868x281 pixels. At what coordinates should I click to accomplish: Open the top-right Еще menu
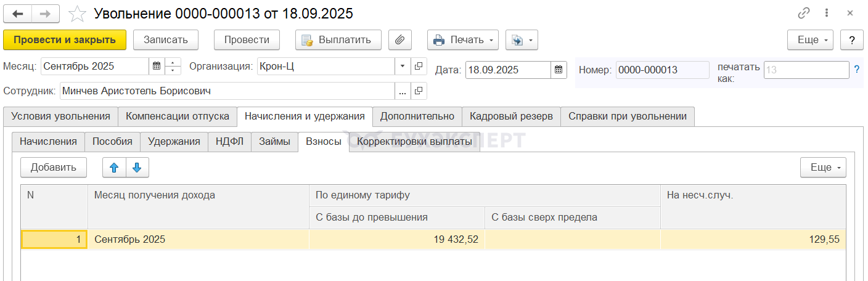coord(810,40)
